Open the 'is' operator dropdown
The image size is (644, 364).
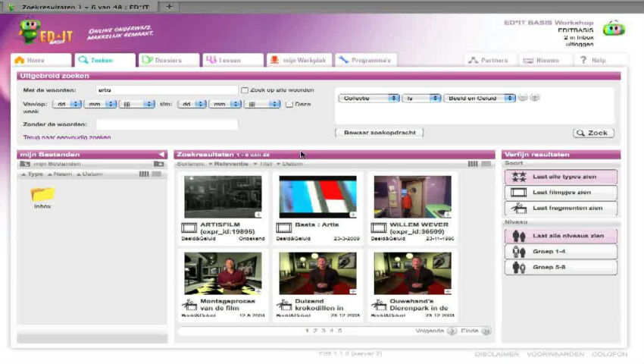(x=421, y=99)
